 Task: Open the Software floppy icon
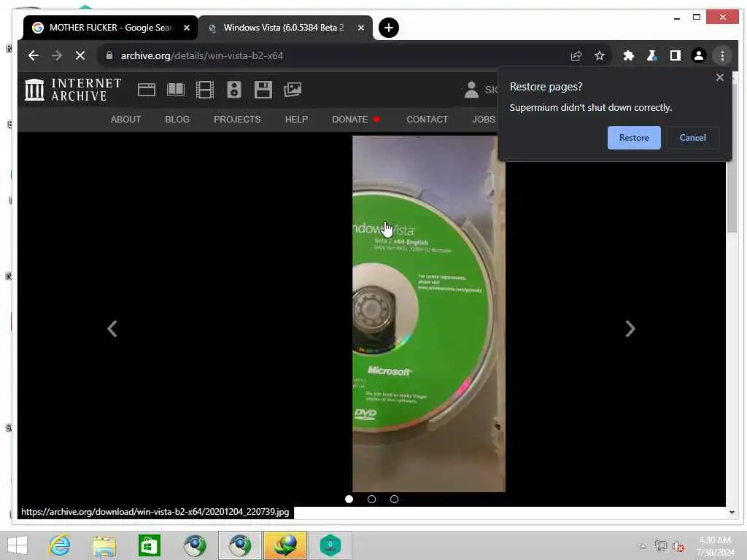263,90
